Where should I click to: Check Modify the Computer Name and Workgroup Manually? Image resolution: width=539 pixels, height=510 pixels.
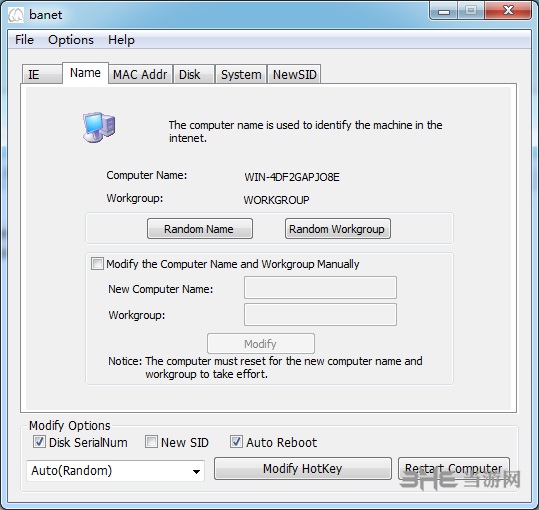click(x=97, y=264)
